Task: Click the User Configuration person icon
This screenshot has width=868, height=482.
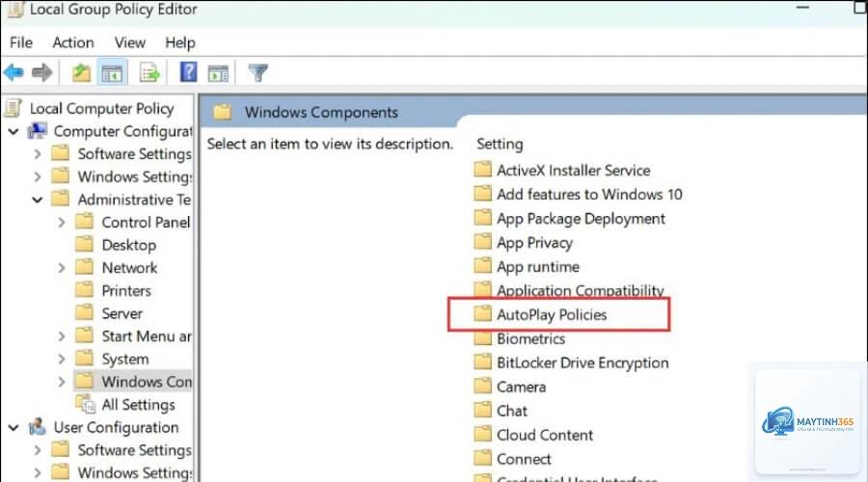Action: (x=37, y=427)
